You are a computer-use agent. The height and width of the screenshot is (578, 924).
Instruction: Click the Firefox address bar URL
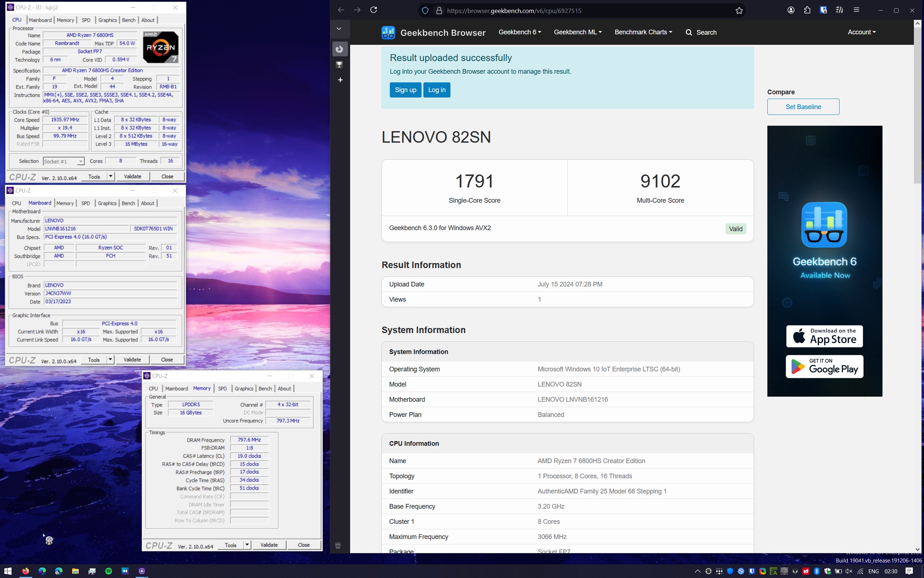click(514, 11)
